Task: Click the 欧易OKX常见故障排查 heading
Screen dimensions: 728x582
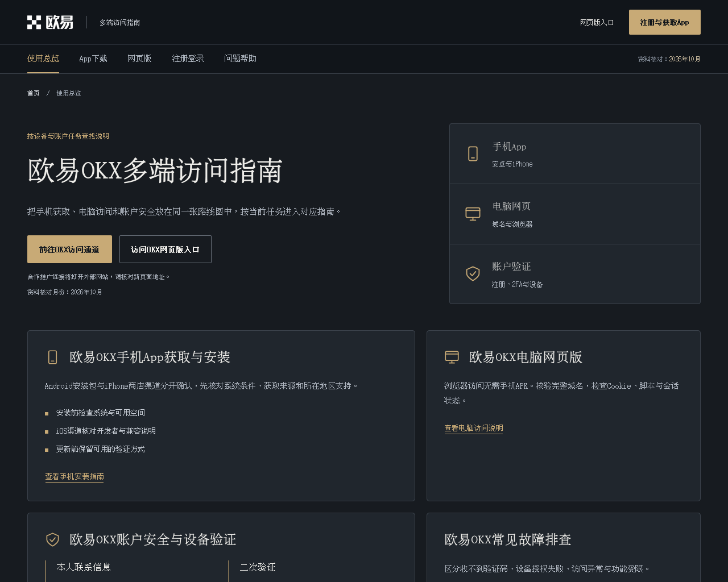Action: 508,539
